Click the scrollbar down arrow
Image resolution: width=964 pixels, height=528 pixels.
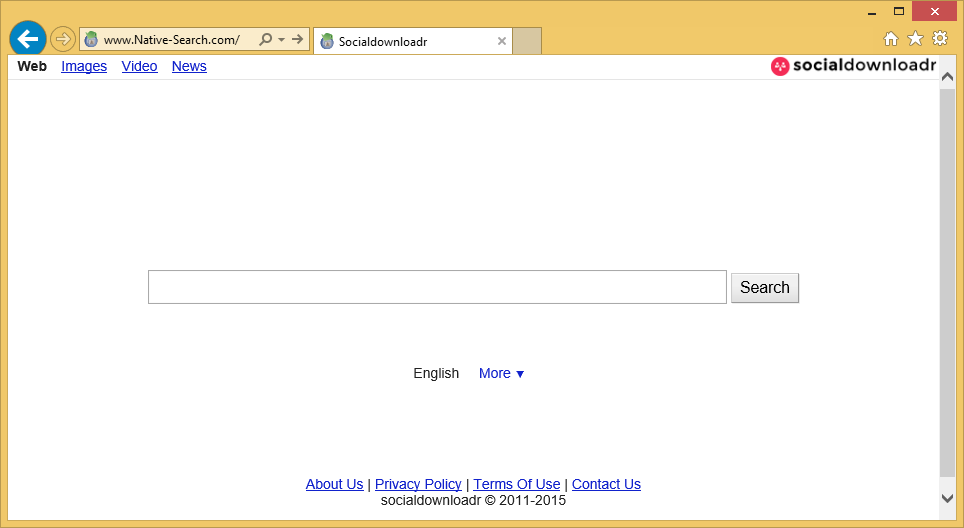click(x=947, y=498)
